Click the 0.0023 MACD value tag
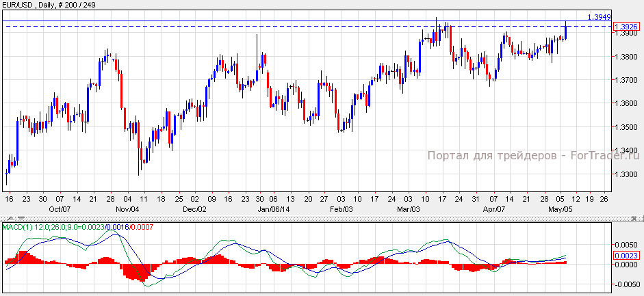This screenshot has width=644, height=296. coord(626,256)
